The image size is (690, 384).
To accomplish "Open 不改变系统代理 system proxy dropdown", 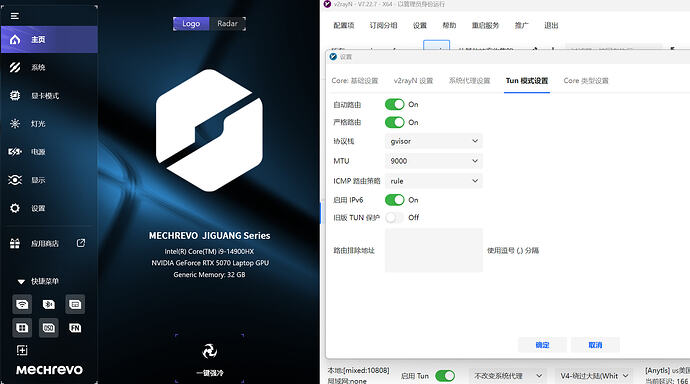I will click(507, 376).
